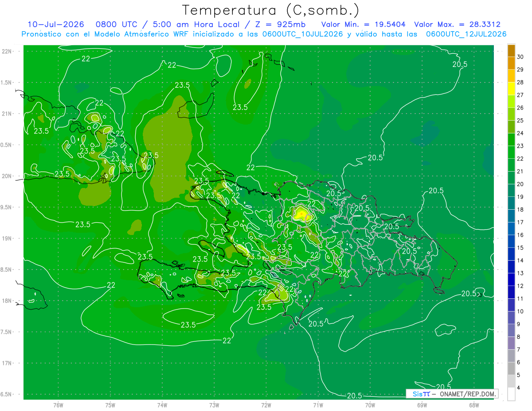Image resolution: width=532 pixels, height=411 pixels.
Task: Click the title 'Temperatura (C,somb.)'
Action: pyautogui.click(x=271, y=10)
